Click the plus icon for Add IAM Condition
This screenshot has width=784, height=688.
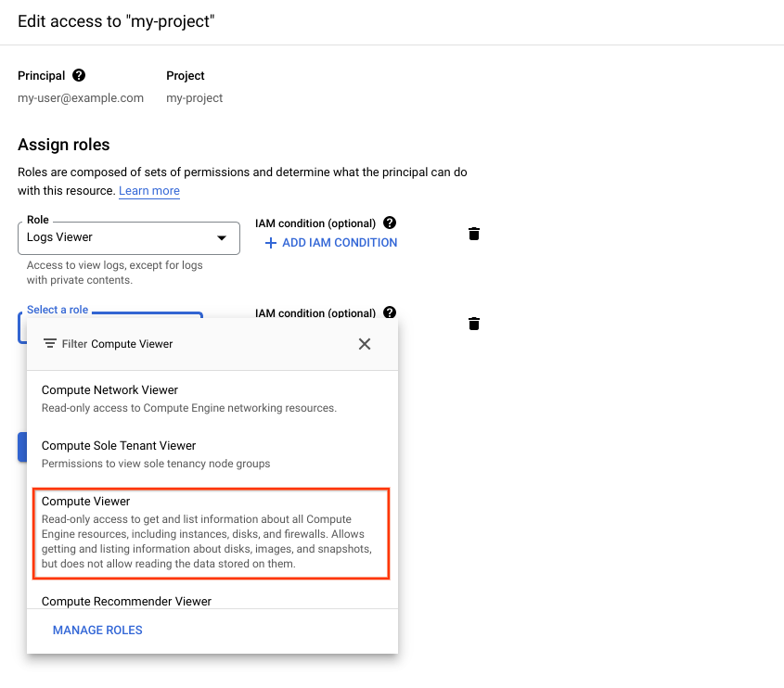click(x=271, y=243)
